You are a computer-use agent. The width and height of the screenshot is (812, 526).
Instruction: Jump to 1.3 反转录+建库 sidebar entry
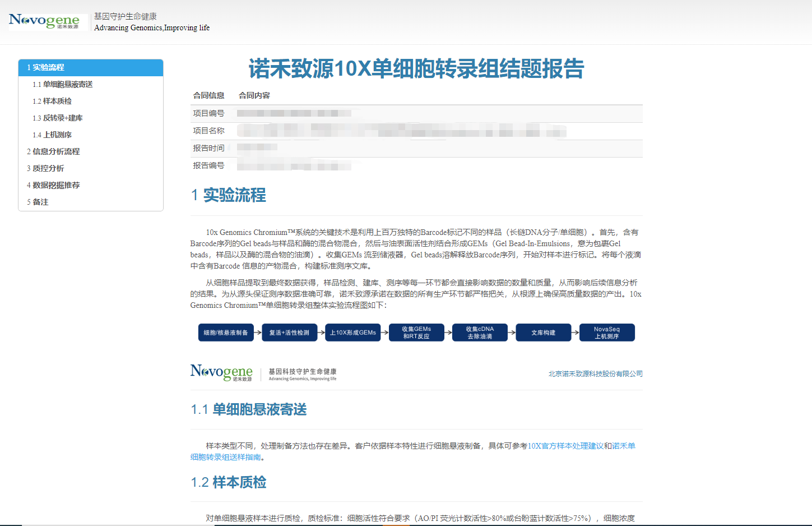pos(58,118)
